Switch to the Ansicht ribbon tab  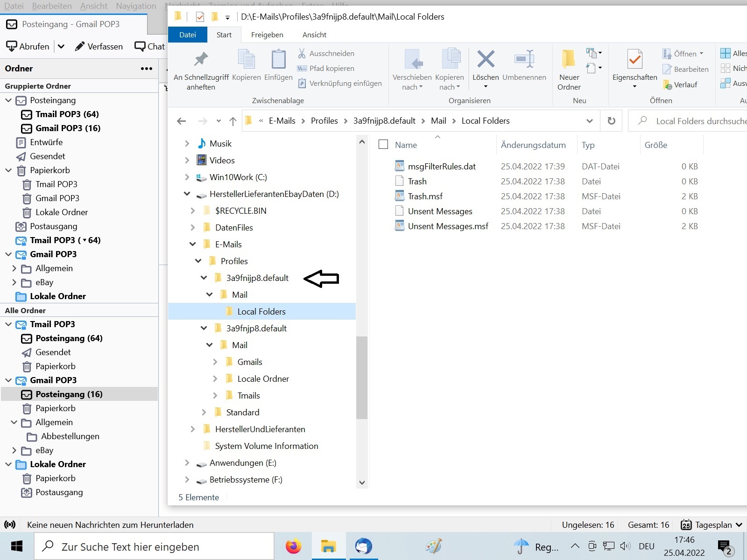point(314,35)
